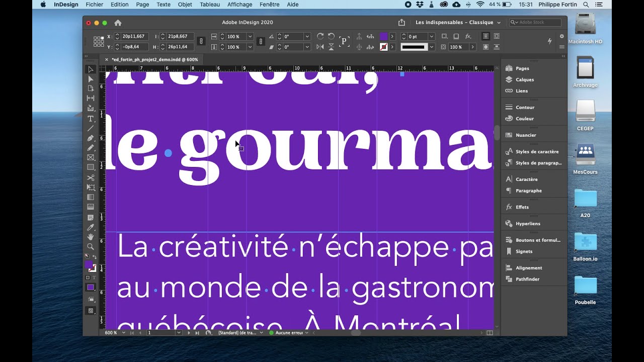The image size is (644, 362).
Task: Select the Pen tool
Action: coord(91,138)
